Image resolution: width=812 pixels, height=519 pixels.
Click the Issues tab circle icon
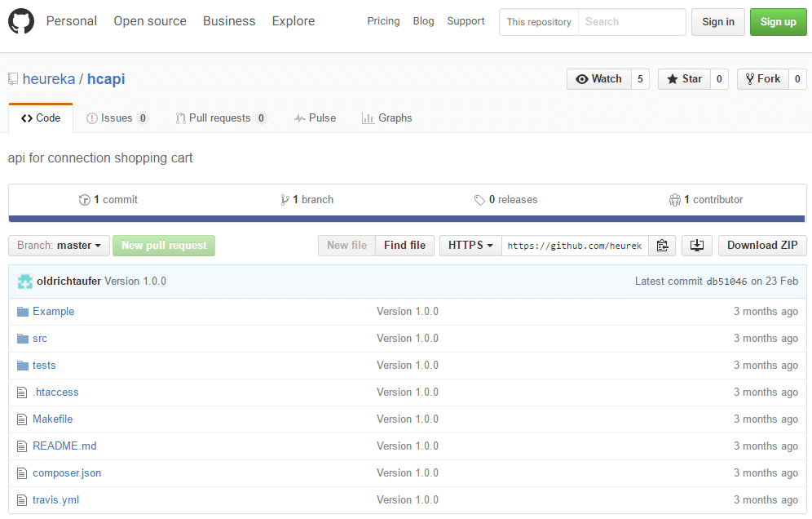pos(91,118)
